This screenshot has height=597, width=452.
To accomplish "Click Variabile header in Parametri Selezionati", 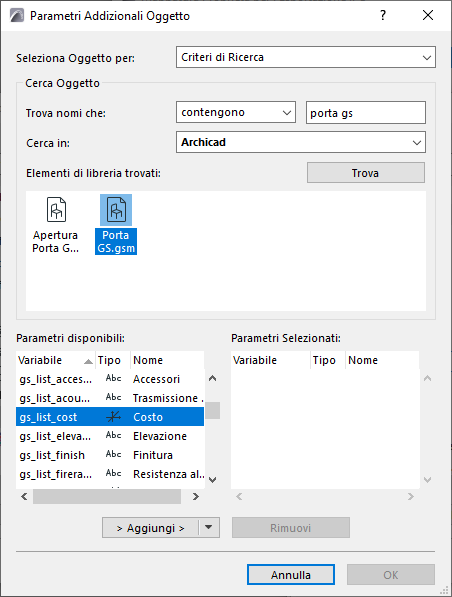I will (x=270, y=360).
